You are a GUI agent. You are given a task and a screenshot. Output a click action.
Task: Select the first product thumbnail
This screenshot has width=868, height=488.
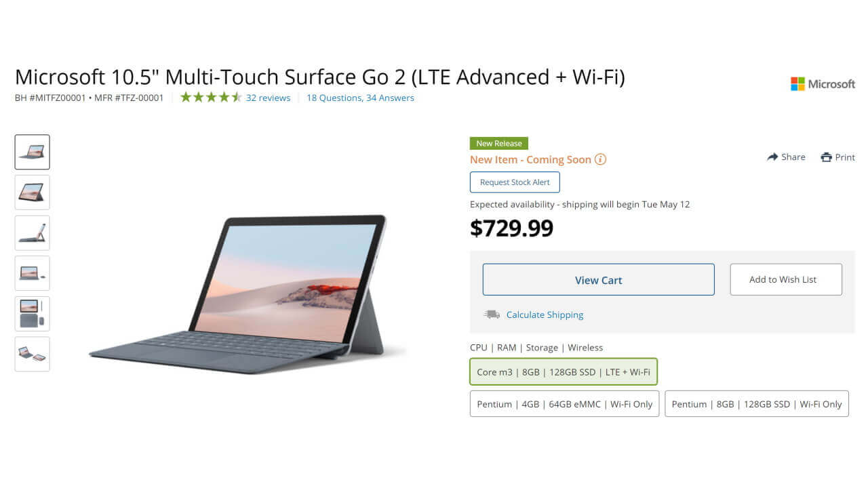point(33,152)
